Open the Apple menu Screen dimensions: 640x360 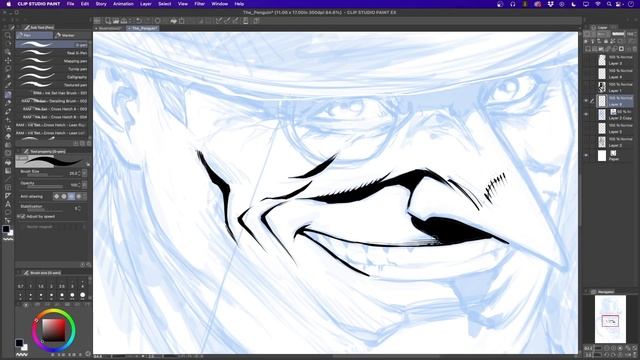(8, 4)
